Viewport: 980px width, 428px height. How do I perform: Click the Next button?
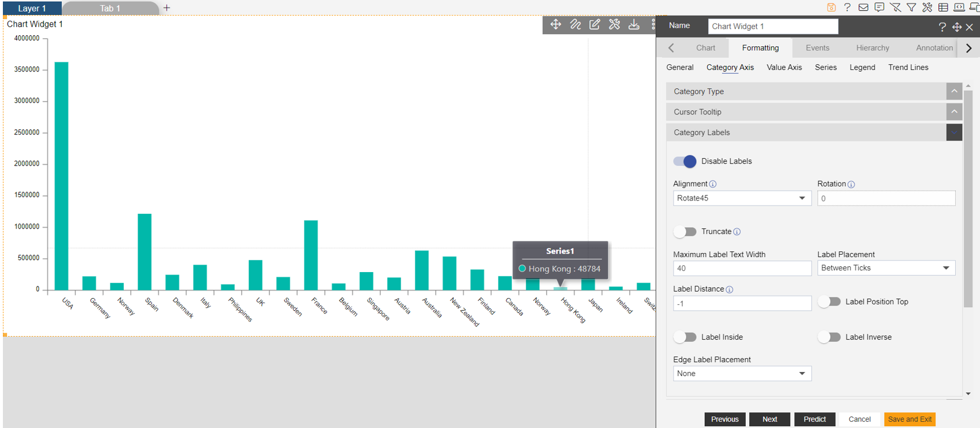[770, 419]
